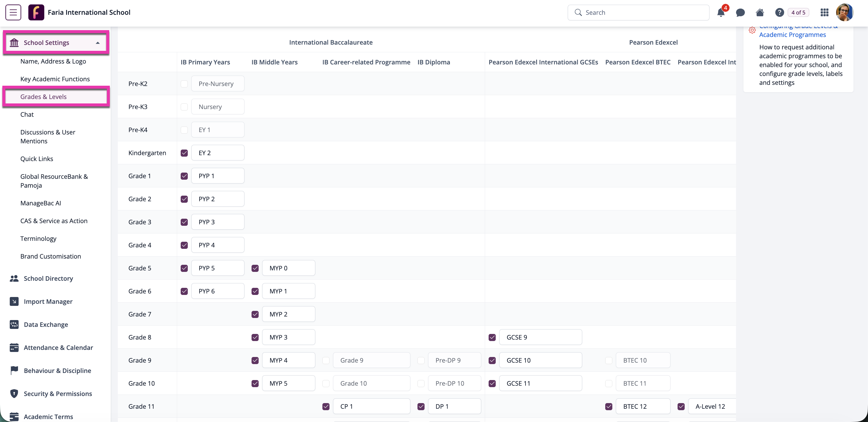Open Brand Customisation settings

click(x=50, y=256)
